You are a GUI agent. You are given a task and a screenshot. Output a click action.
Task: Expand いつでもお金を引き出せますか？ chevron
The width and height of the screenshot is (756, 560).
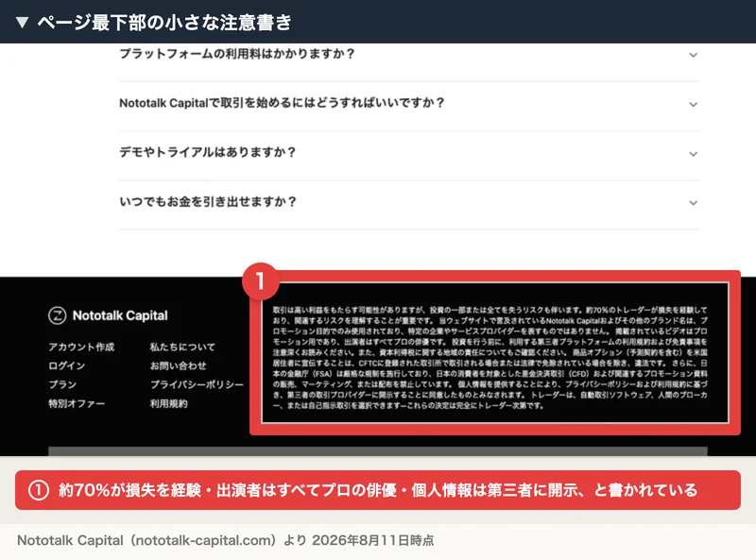point(693,203)
